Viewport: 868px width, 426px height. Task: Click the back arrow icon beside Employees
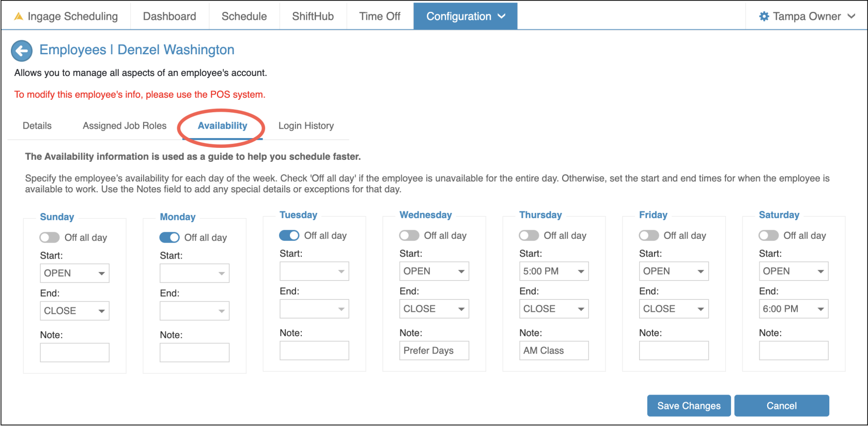point(22,51)
